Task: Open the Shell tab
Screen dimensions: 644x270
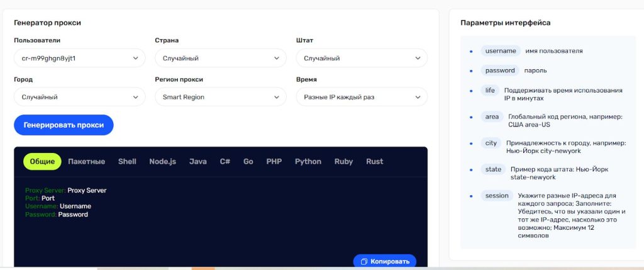Action: click(x=127, y=162)
